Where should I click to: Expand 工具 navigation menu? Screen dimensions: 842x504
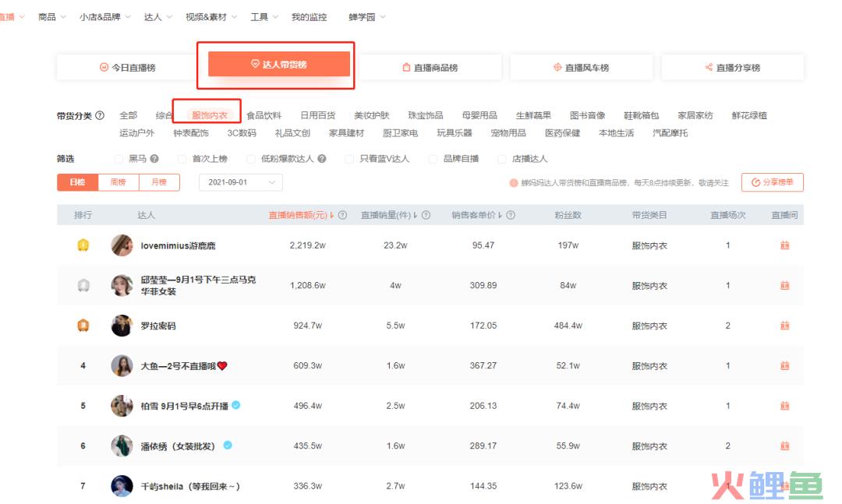pyautogui.click(x=264, y=17)
